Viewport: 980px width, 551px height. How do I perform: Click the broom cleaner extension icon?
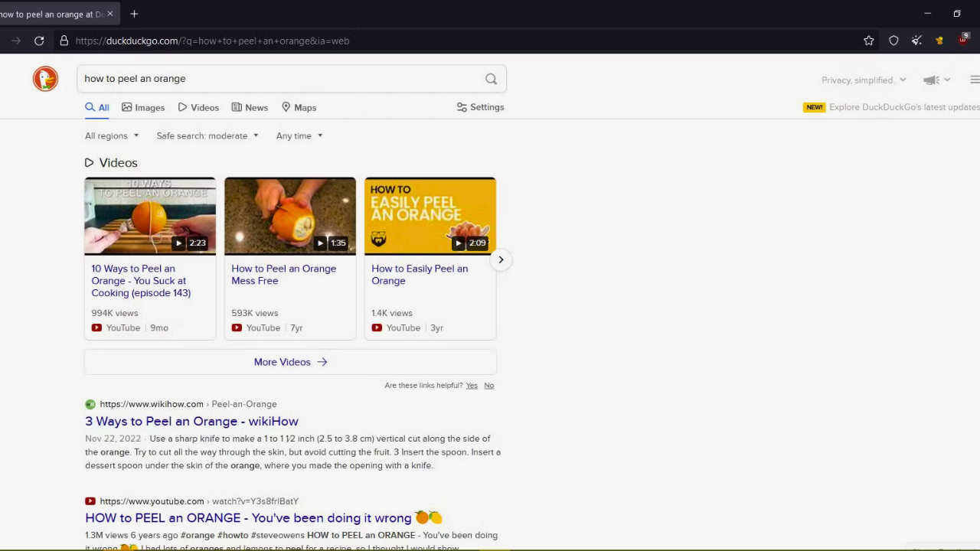click(x=916, y=41)
